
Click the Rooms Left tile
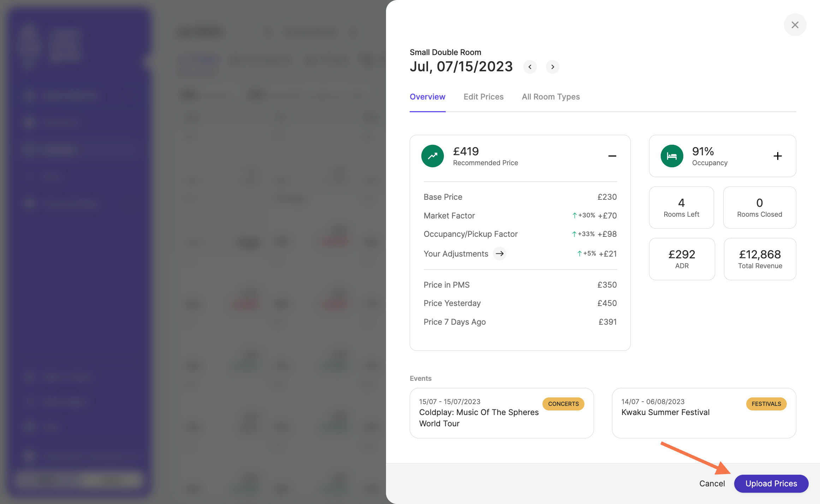coord(682,208)
